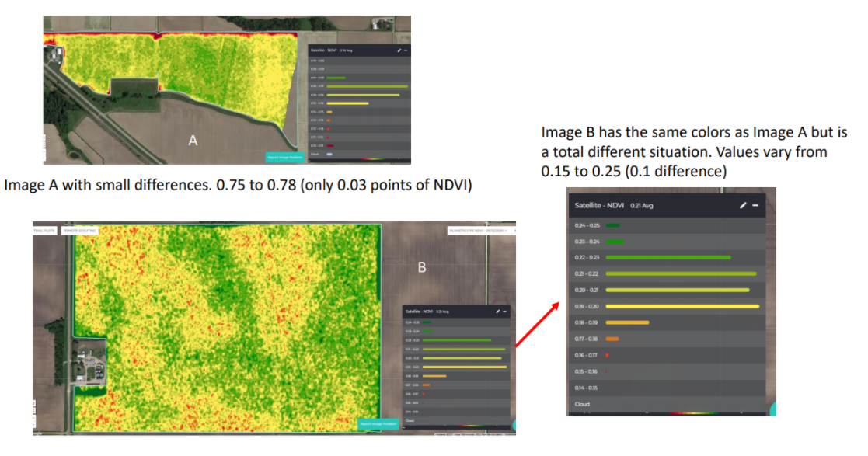Select the 0.14 - 0.15 row in enlarged legend
The width and height of the screenshot is (868, 456).
(667, 388)
